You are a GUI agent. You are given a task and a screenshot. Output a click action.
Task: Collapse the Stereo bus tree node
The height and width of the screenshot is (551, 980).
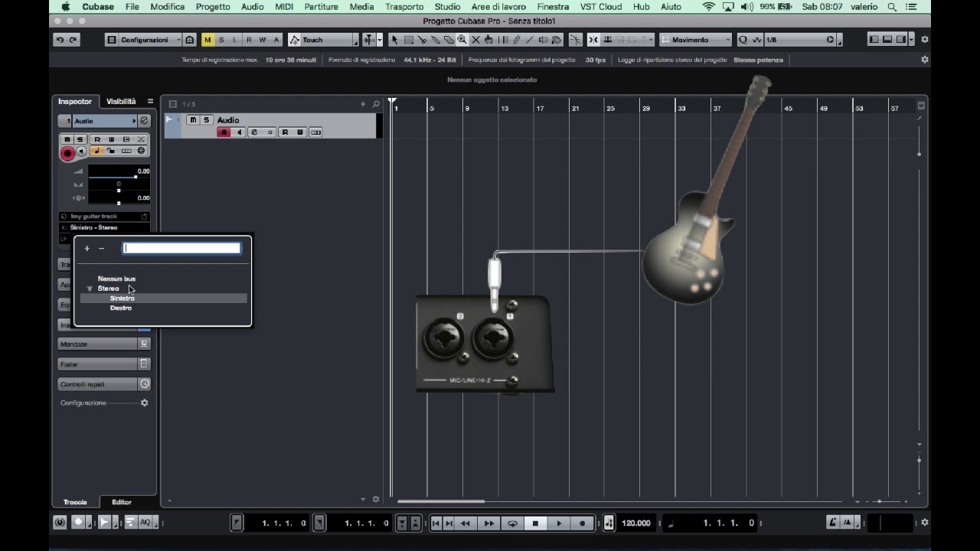90,289
